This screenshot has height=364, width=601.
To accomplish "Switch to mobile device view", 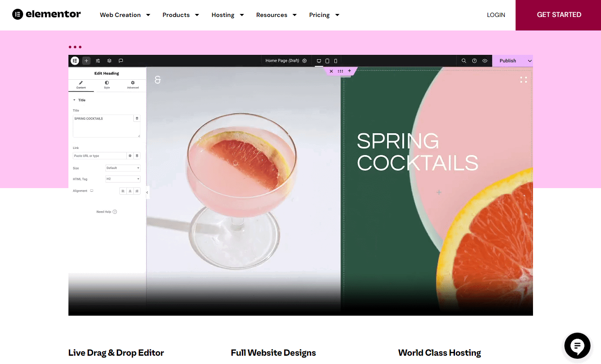I will (336, 61).
